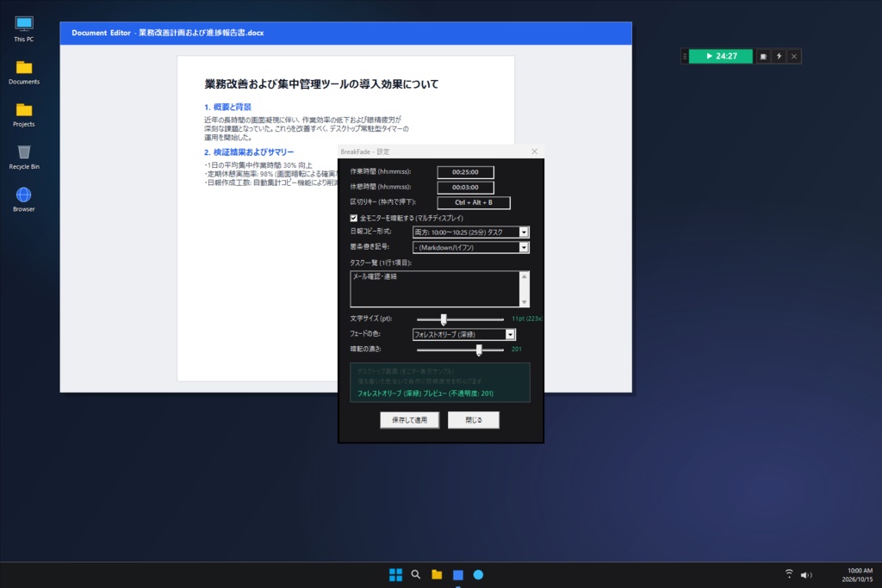Toggle the 全モニターを暗転する checkbox

353,218
